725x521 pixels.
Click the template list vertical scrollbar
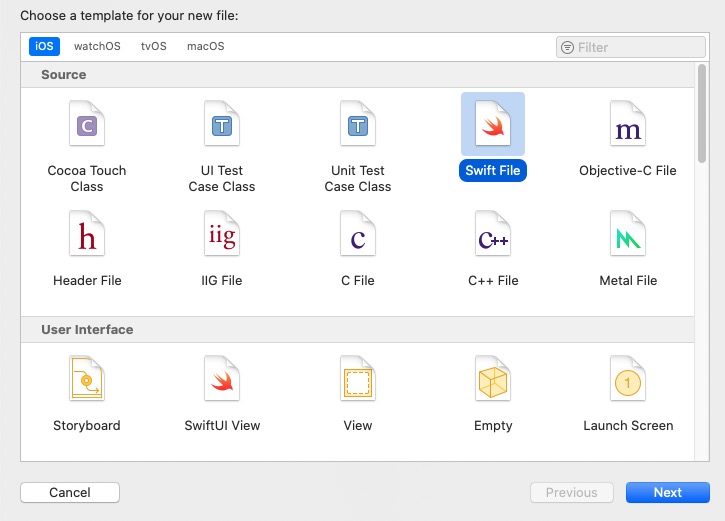[x=702, y=113]
